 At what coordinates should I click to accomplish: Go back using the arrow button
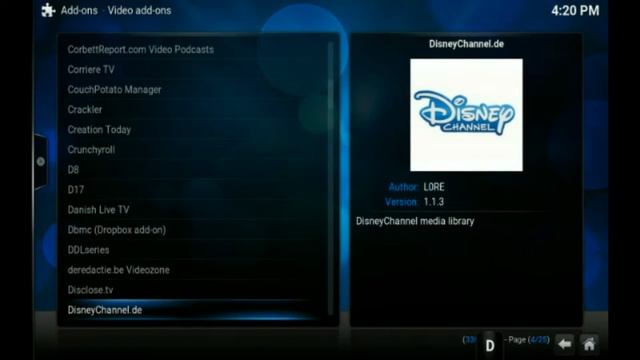click(564, 344)
